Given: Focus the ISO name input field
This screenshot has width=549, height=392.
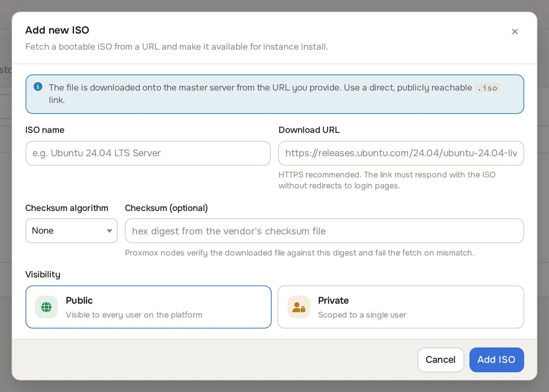Looking at the screenshot, I should (x=148, y=153).
